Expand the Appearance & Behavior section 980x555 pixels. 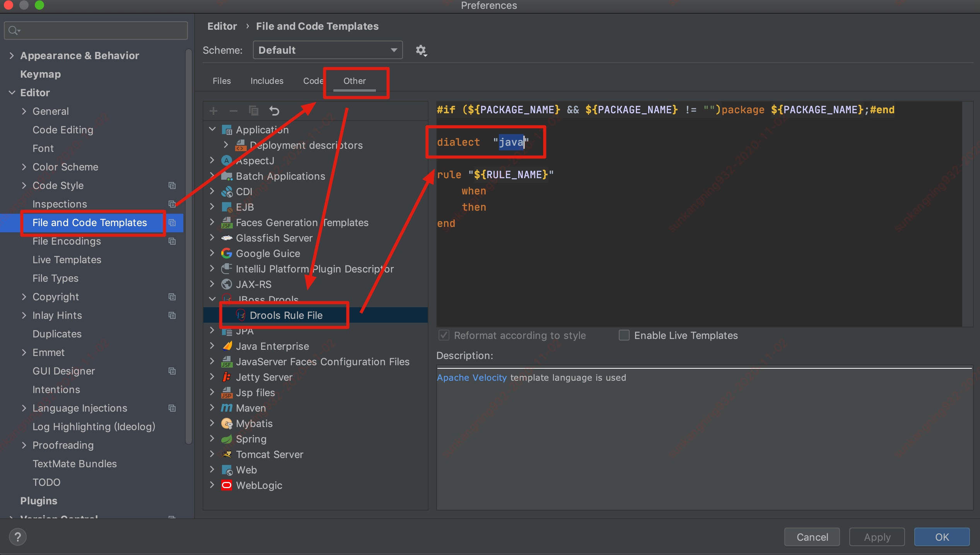click(12, 56)
